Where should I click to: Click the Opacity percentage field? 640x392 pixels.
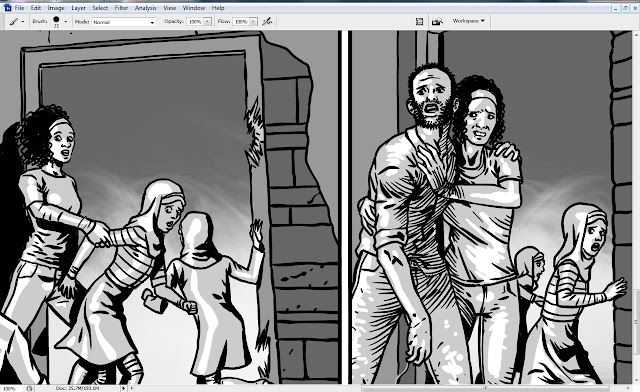(195, 22)
